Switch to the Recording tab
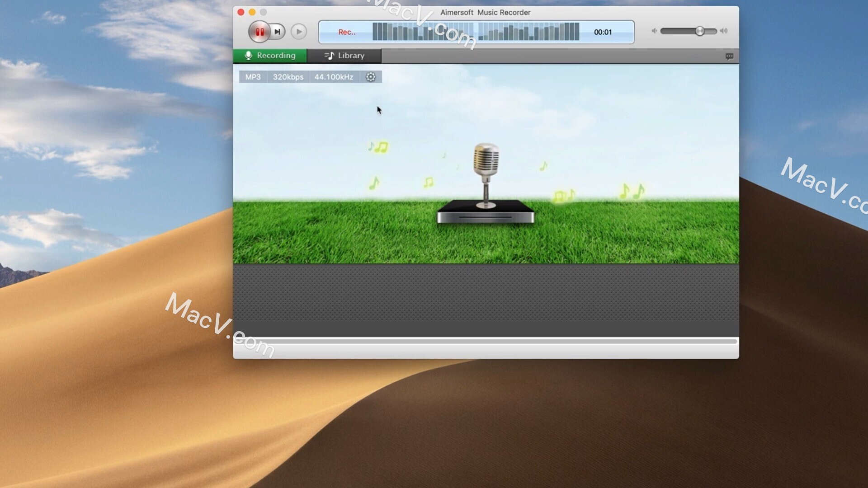 [271, 56]
